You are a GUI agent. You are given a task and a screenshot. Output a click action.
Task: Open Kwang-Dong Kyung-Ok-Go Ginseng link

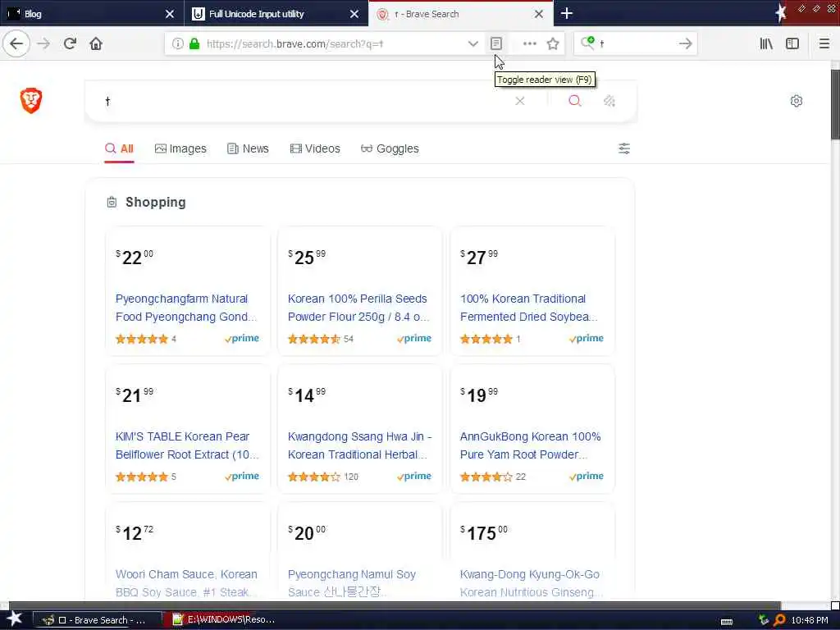tap(531, 583)
